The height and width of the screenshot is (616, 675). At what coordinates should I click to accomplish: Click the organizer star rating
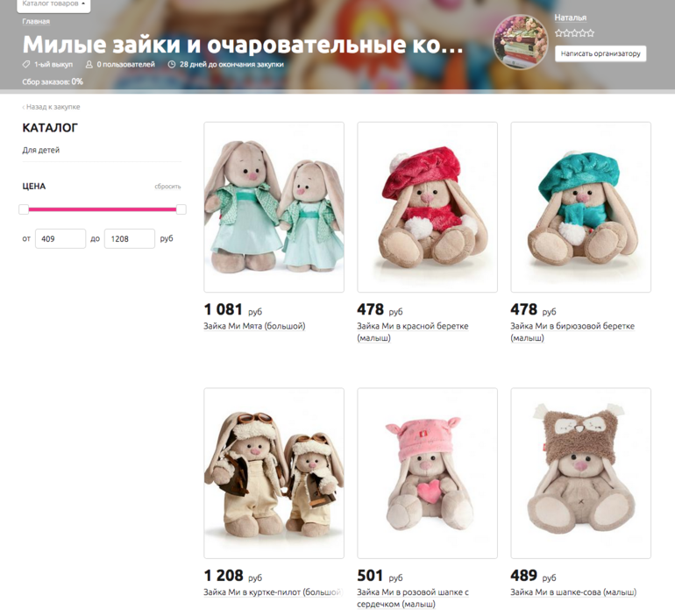(x=574, y=32)
